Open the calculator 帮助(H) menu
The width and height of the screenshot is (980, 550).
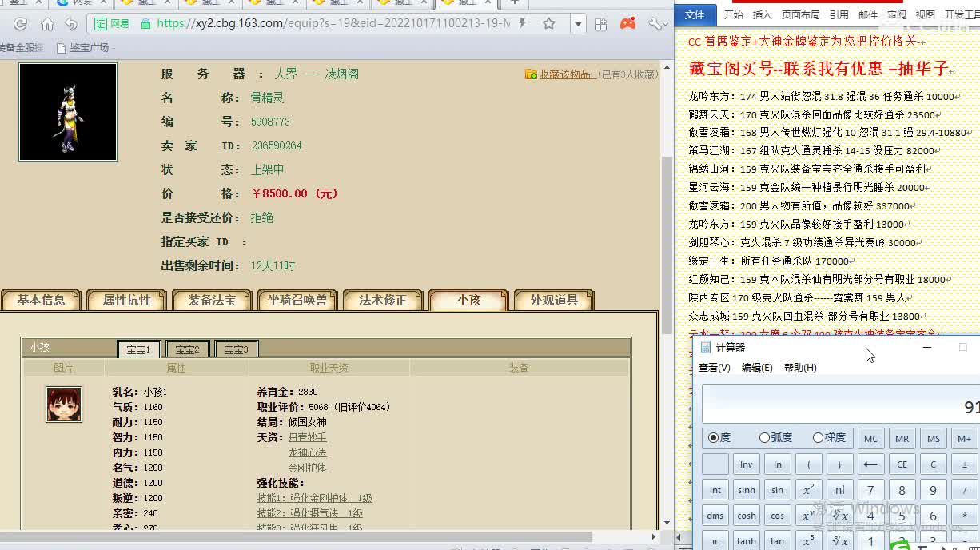[800, 368]
